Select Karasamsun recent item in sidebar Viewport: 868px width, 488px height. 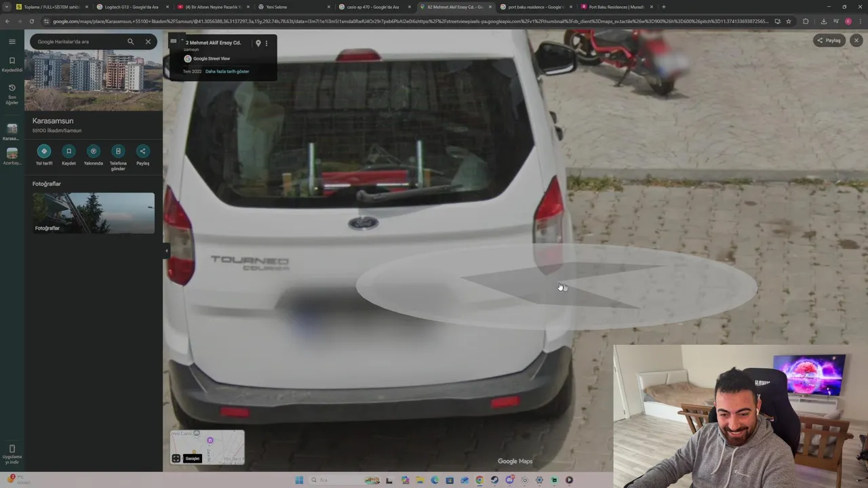tap(12, 131)
